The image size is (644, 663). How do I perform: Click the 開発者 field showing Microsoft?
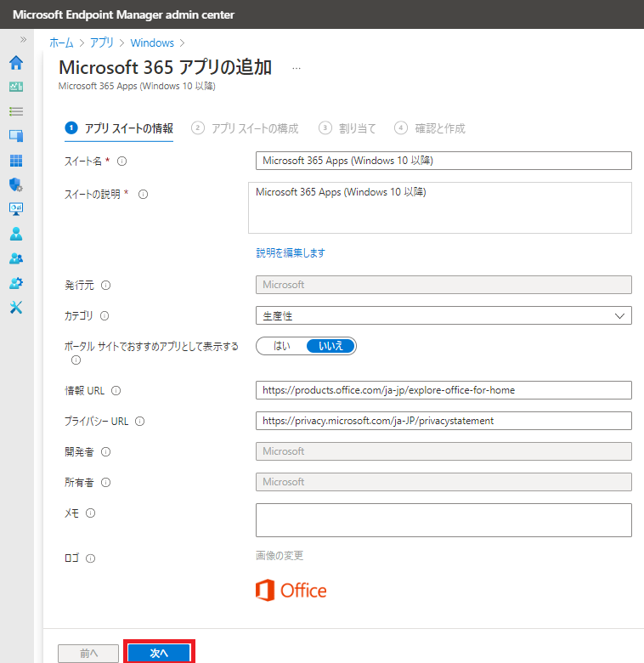click(443, 451)
